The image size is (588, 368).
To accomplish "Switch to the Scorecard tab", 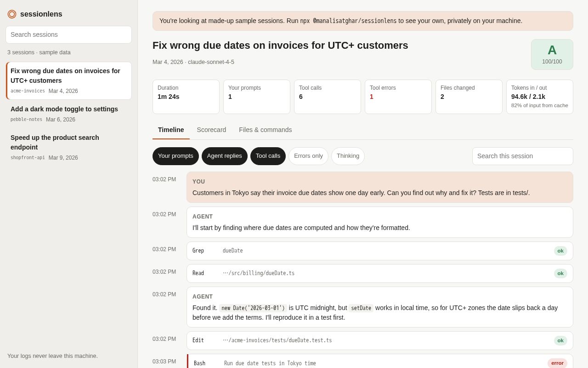I will pyautogui.click(x=211, y=130).
